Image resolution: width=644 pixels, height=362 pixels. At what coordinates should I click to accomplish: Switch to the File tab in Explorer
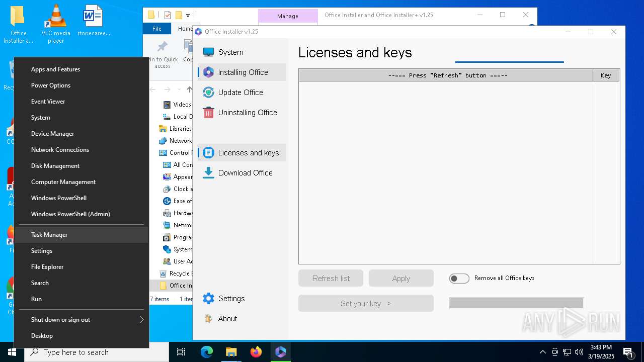coord(157,29)
